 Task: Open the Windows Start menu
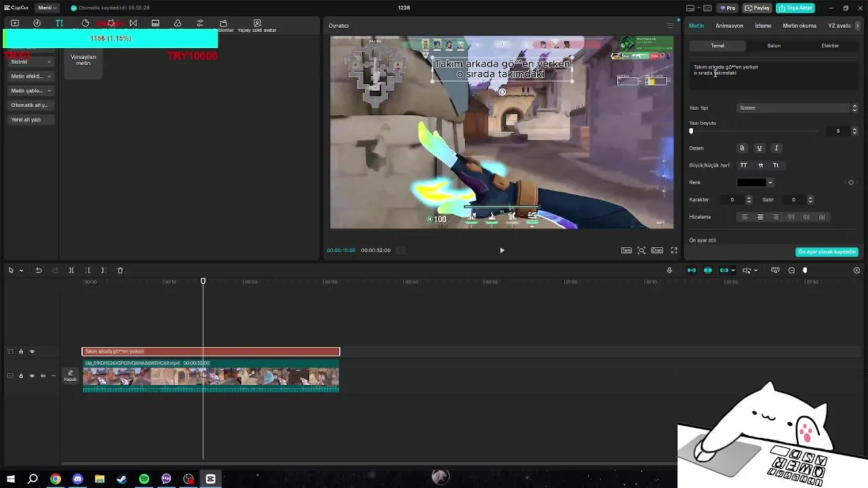[11, 479]
